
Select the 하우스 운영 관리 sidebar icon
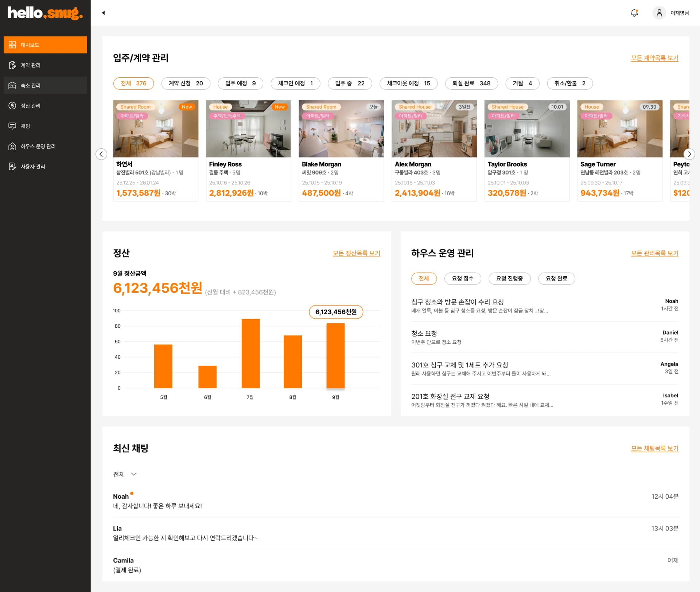(x=12, y=146)
